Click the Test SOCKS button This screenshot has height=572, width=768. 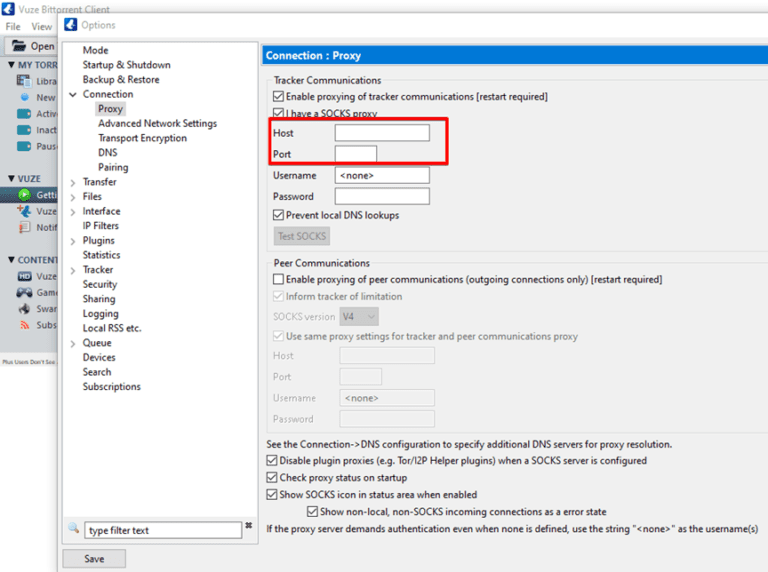coord(302,237)
